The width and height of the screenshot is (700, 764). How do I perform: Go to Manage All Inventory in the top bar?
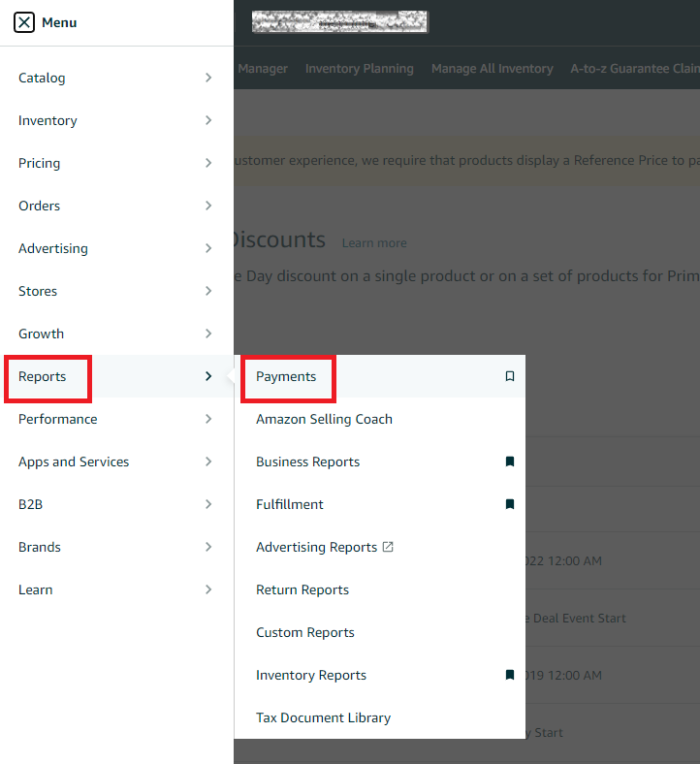[x=492, y=69]
